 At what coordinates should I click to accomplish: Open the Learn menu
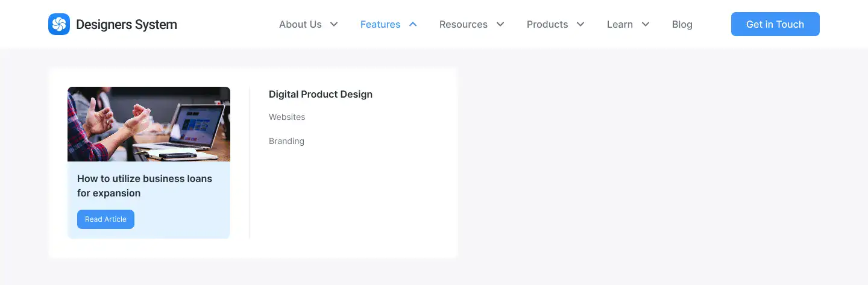pos(620,24)
